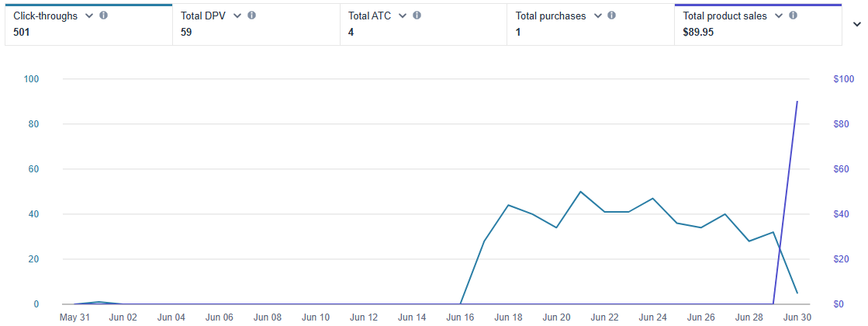Click the Jun 16 x-axis date label
This screenshot has height=326, width=868.
[461, 317]
